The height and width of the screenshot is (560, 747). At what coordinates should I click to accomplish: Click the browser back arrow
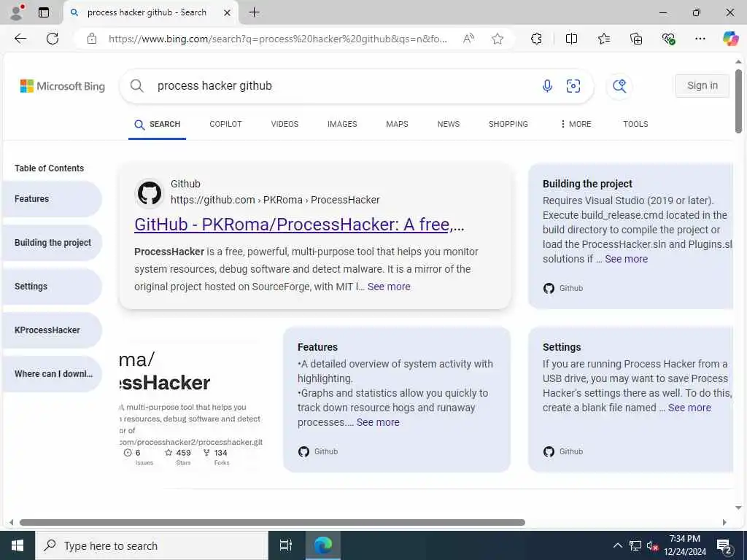[x=20, y=39]
